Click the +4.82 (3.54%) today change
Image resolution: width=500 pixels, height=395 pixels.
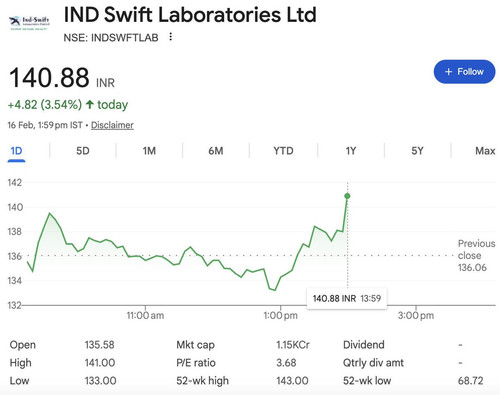coord(68,105)
